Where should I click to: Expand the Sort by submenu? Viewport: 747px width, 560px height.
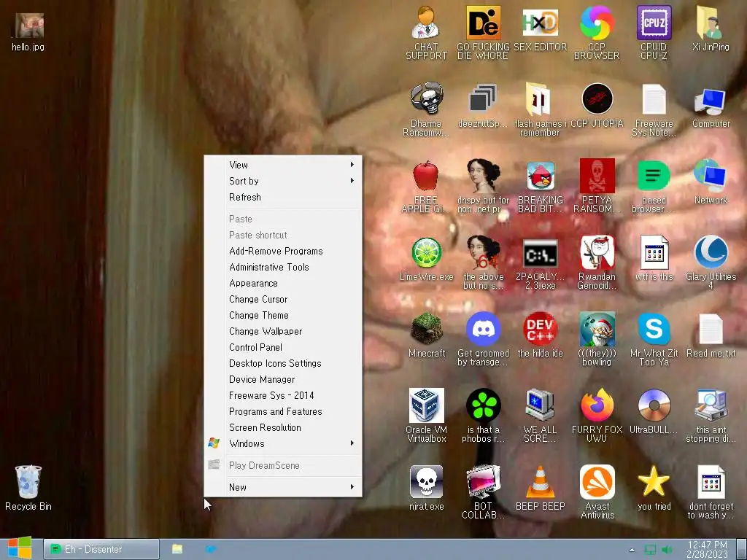point(283,181)
